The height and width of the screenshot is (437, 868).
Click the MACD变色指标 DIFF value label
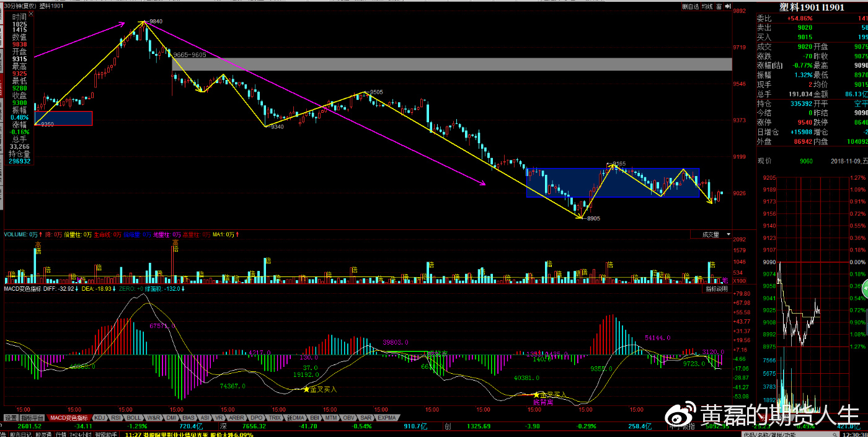point(60,289)
